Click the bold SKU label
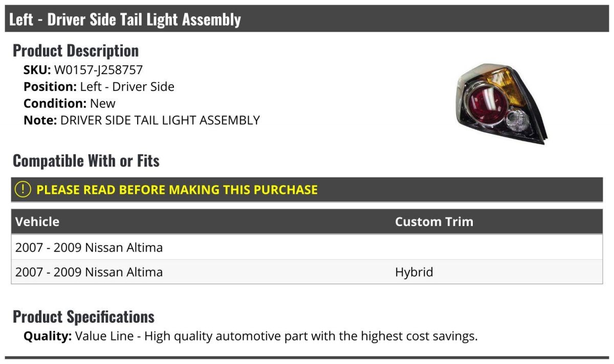This screenshot has height=364, width=614. tap(37, 70)
